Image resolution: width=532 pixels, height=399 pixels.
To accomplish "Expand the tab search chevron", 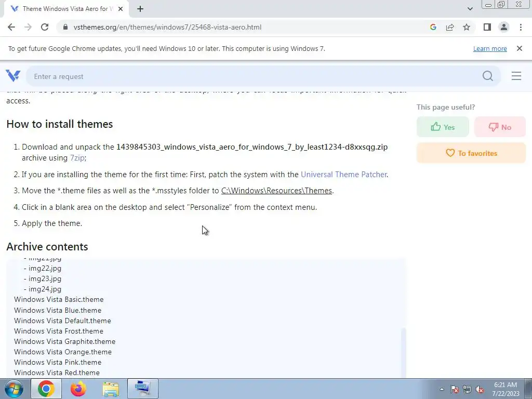I will [470, 9].
